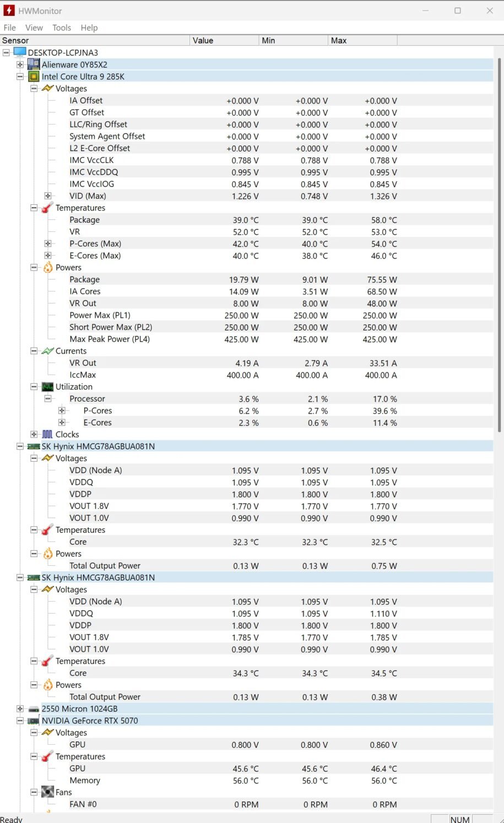
Task: Expand E-Cores utilization entry
Action: [x=62, y=423]
